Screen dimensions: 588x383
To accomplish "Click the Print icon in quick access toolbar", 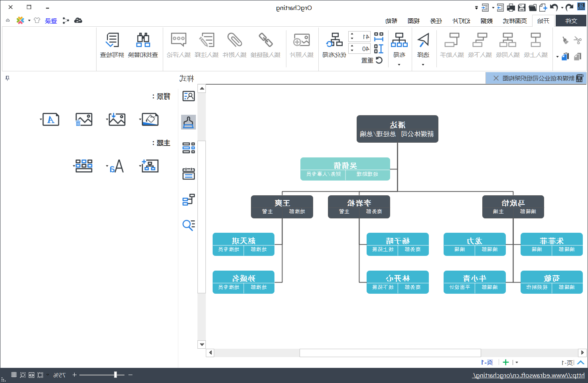I will (x=511, y=8).
